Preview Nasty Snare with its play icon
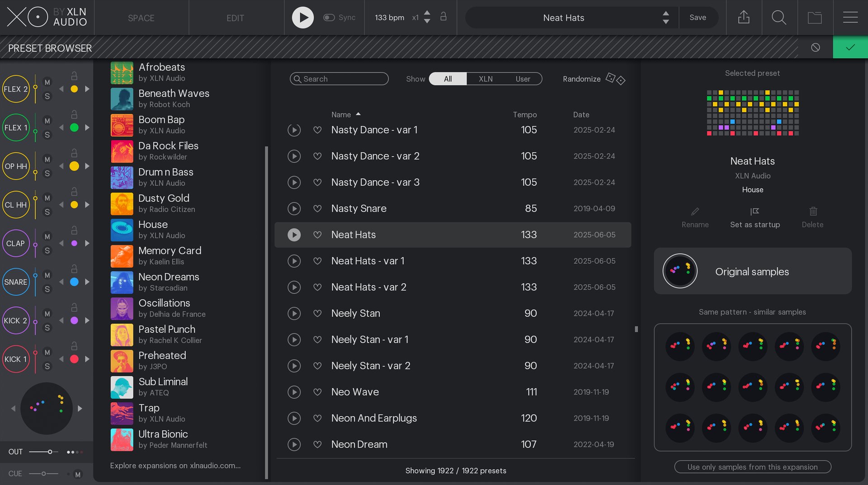Image resolution: width=868 pixels, height=485 pixels. click(x=294, y=208)
